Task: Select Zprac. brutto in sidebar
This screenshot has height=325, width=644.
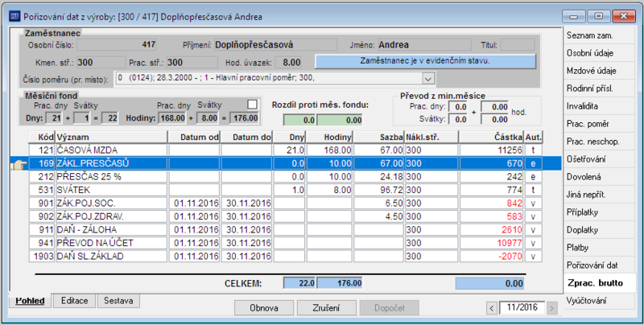Action: (x=599, y=283)
